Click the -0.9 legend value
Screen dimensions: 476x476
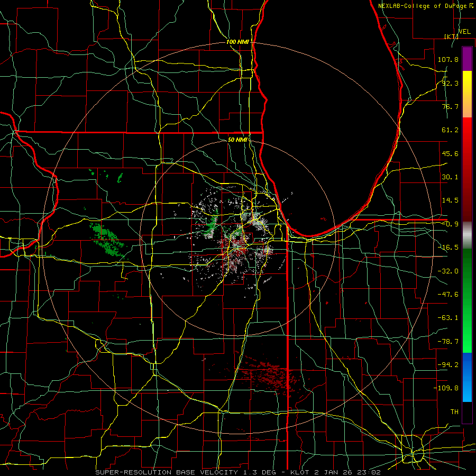pyautogui.click(x=450, y=224)
